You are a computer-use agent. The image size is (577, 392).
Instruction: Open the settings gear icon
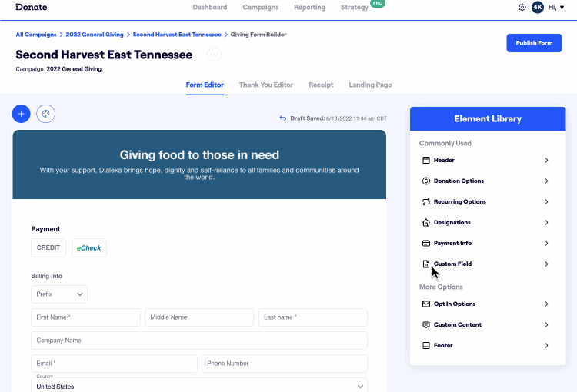[x=522, y=8]
